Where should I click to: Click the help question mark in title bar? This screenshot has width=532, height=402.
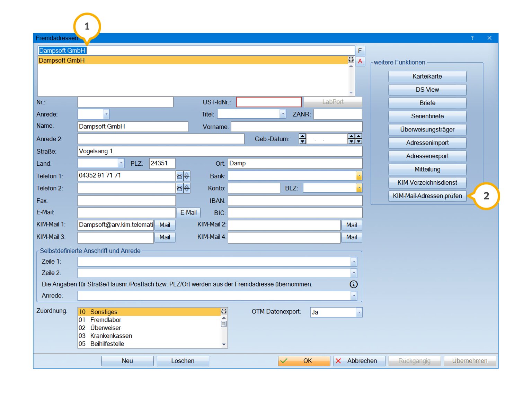[x=472, y=38]
